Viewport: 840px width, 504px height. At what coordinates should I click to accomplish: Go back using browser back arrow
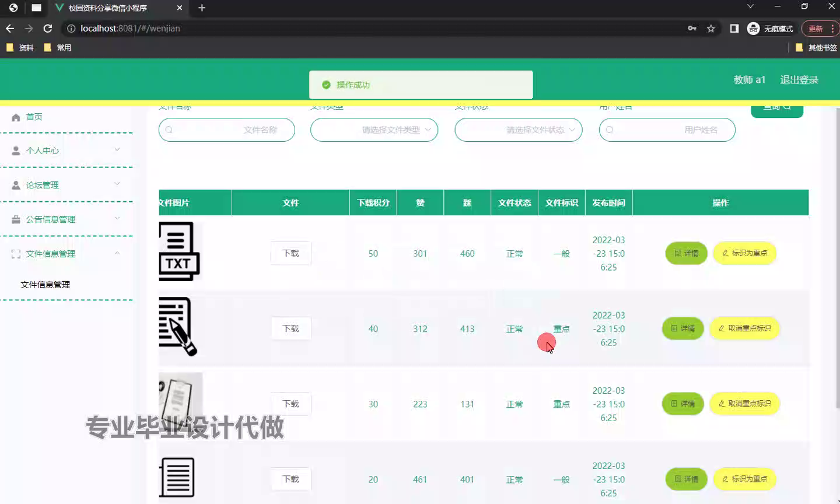(10, 28)
